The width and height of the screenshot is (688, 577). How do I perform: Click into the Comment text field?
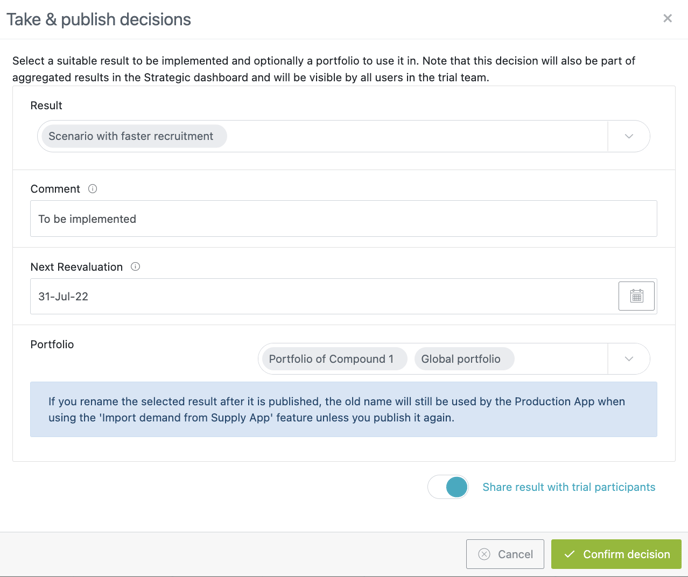(343, 219)
